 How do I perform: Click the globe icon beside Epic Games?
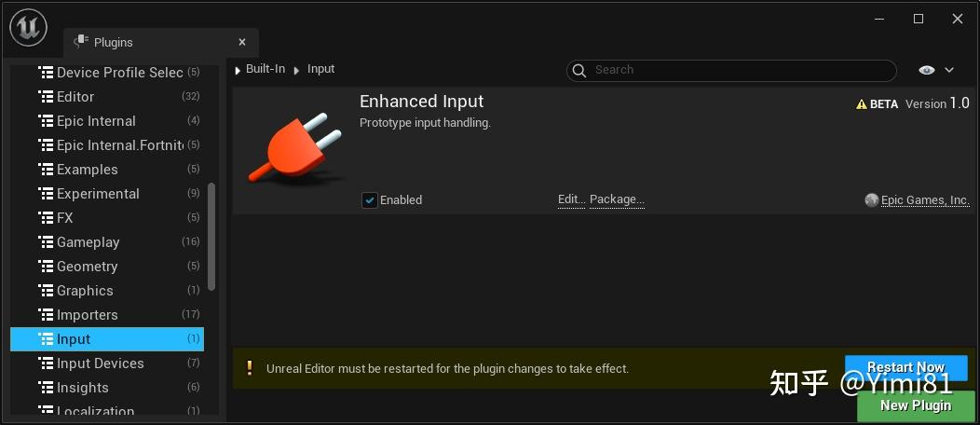(871, 200)
